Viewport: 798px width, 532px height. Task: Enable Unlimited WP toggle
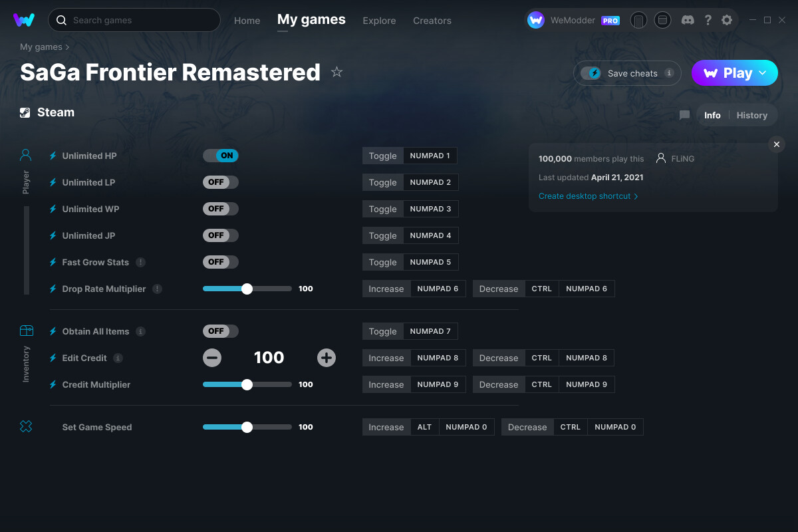pyautogui.click(x=221, y=209)
